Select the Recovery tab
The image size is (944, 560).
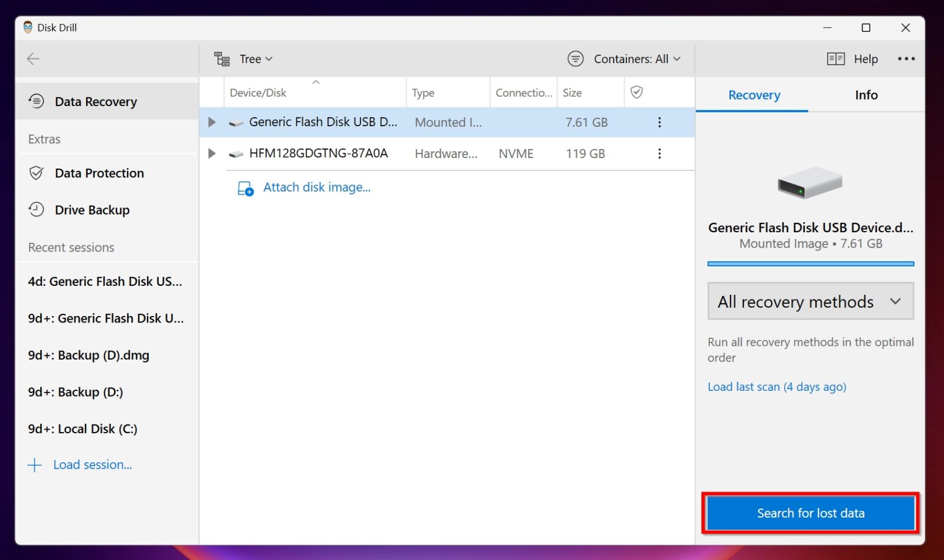click(753, 95)
